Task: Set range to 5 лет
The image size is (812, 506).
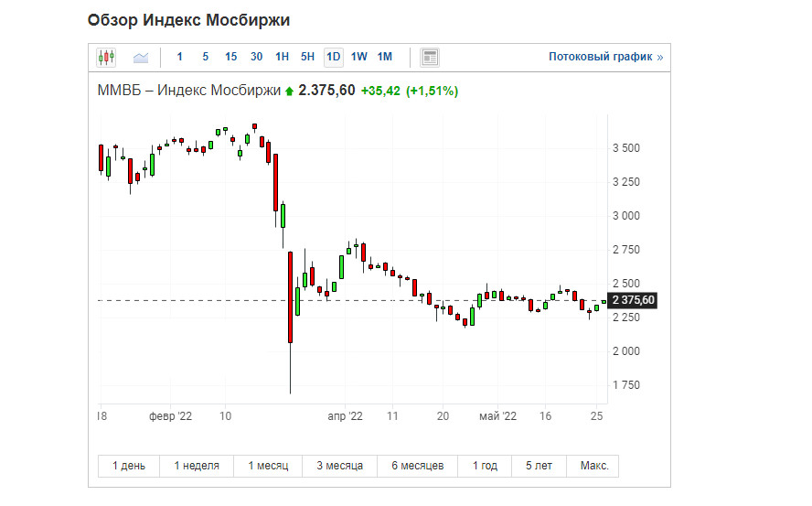Action: click(x=540, y=466)
